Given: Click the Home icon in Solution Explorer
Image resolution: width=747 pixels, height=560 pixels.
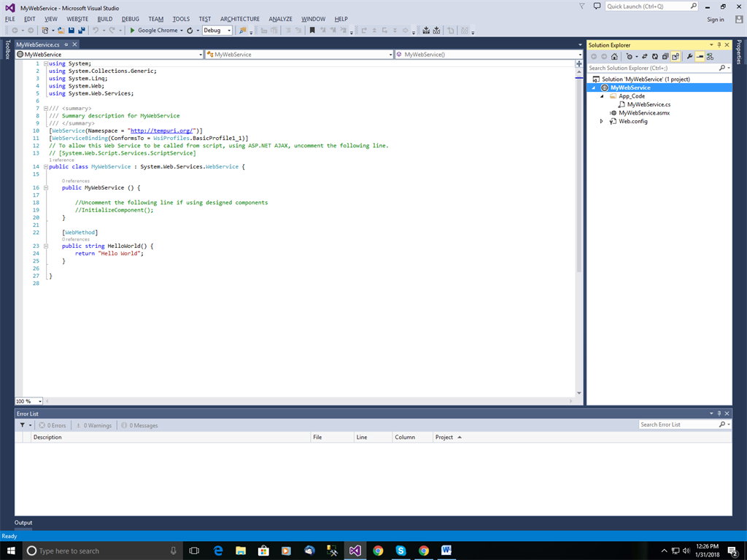Looking at the screenshot, I should (615, 56).
